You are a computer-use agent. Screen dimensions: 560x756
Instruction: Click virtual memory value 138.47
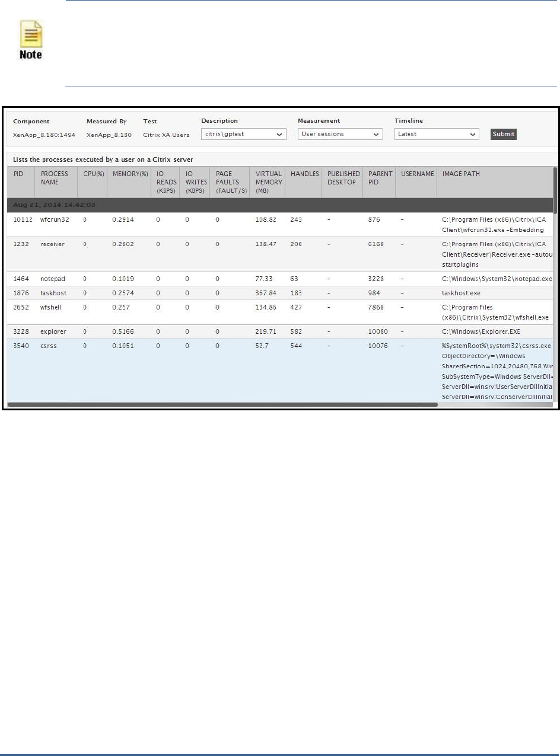266,244
